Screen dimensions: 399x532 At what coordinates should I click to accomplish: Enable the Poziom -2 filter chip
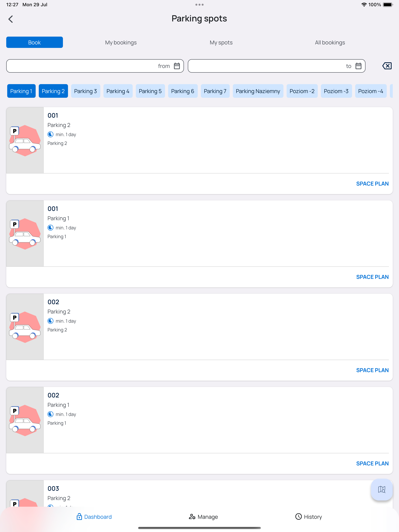click(x=302, y=91)
